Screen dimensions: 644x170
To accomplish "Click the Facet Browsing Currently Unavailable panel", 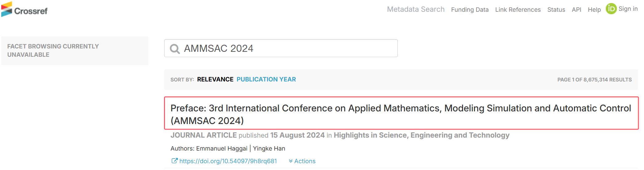I will coord(75,51).
